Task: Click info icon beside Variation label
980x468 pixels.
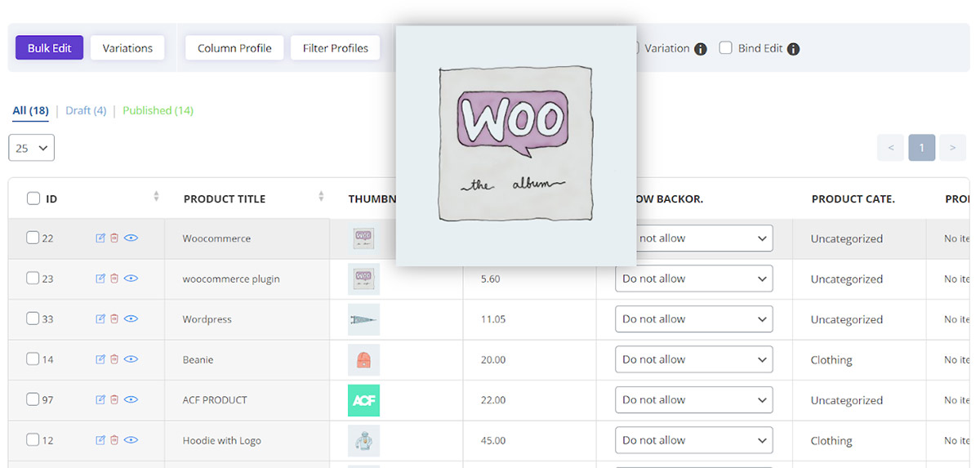Action: [x=700, y=49]
